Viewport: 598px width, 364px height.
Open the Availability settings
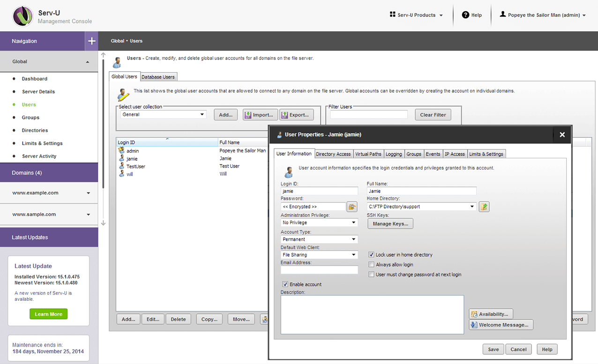491,314
